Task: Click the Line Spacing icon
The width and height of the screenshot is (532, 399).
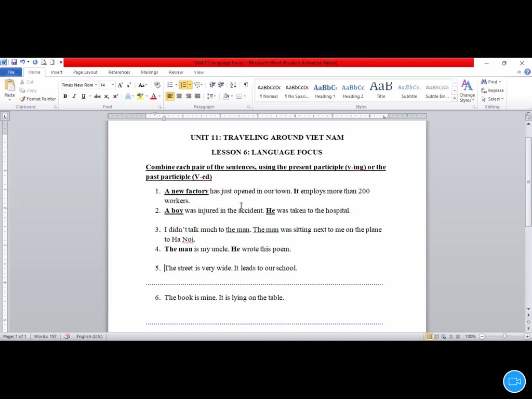Action: (x=210, y=96)
